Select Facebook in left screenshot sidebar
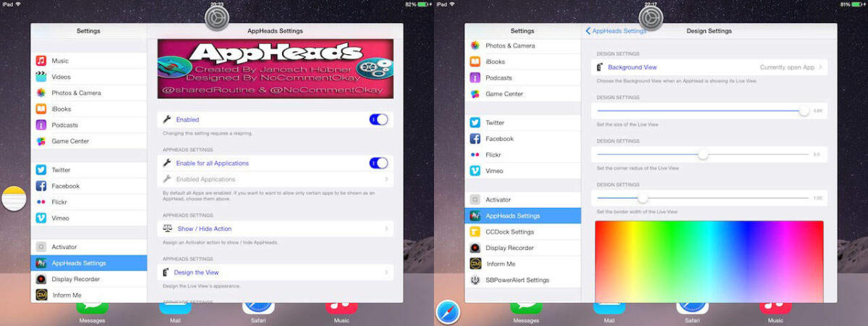The height and width of the screenshot is (326, 868). pyautogui.click(x=88, y=185)
